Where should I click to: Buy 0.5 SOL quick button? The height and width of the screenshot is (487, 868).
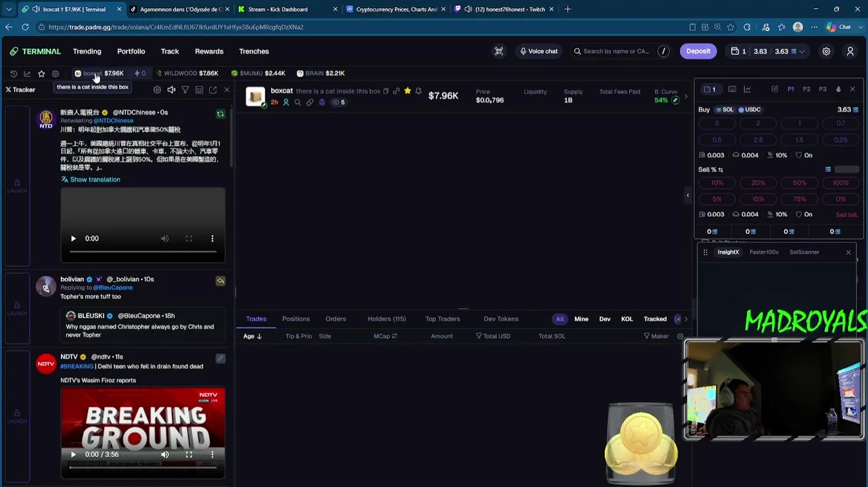pos(717,140)
